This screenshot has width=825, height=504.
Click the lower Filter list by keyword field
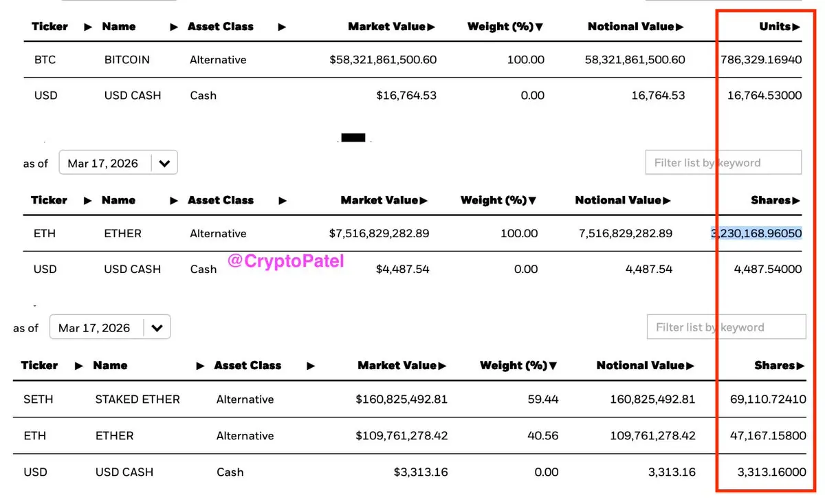click(727, 327)
